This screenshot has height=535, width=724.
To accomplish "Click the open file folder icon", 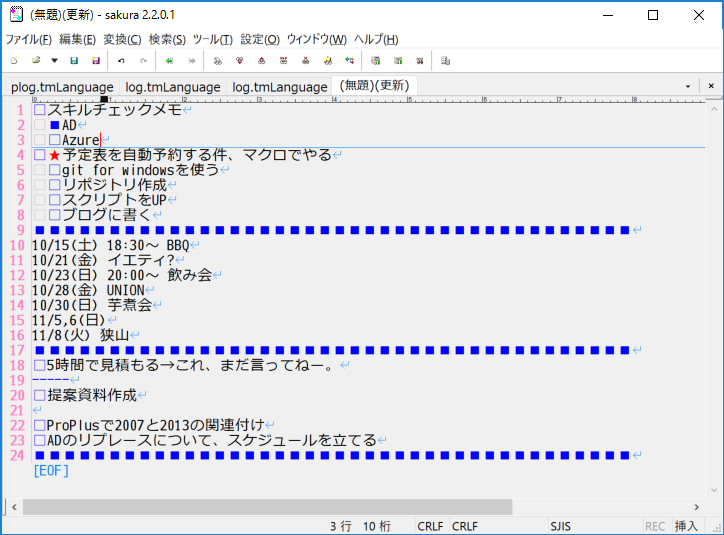I will click(36, 60).
